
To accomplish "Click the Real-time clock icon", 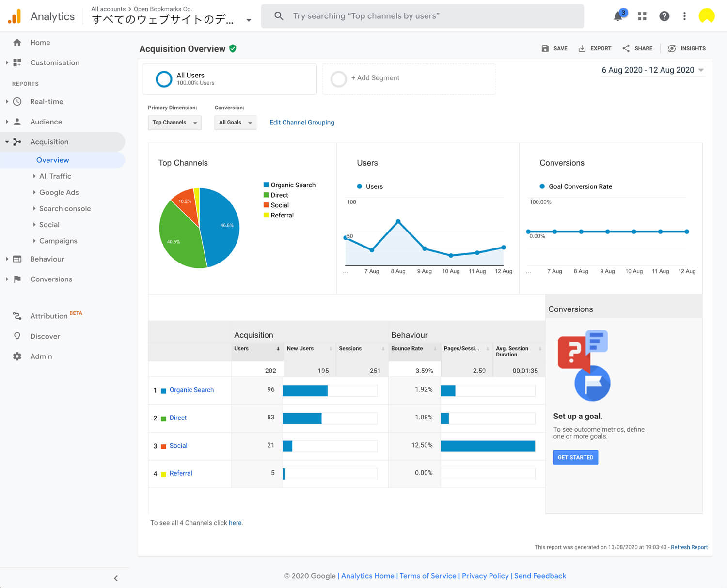I will tap(17, 102).
